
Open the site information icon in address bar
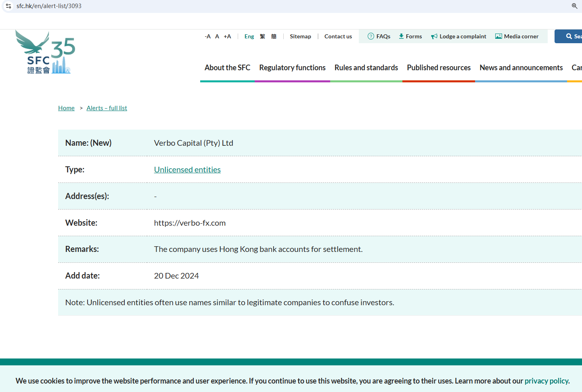coord(8,6)
